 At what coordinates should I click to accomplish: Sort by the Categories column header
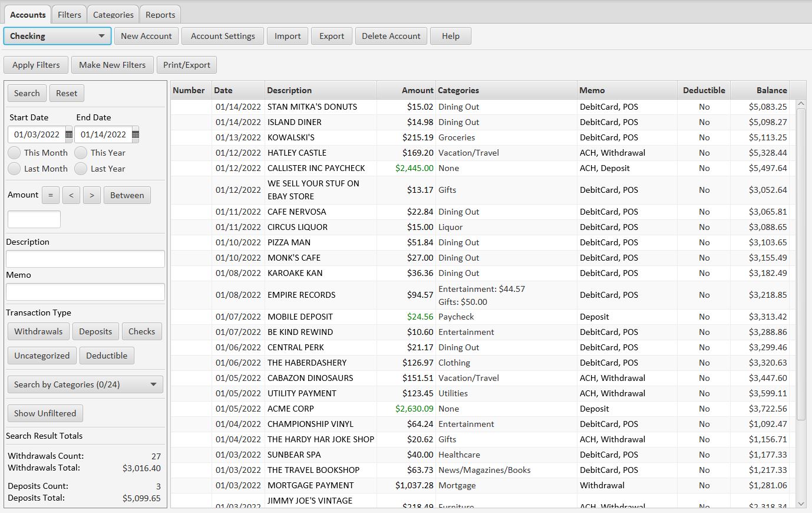coord(506,90)
